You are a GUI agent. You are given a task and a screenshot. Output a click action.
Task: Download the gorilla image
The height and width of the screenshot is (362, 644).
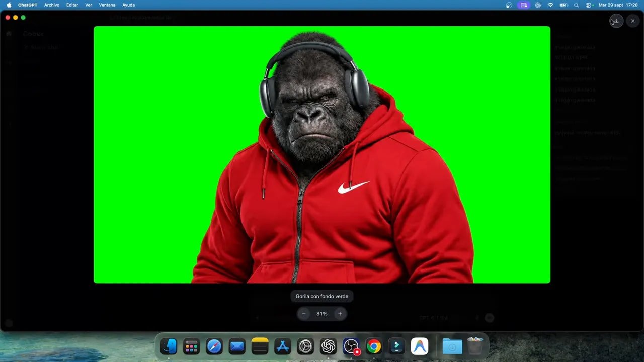click(x=616, y=21)
